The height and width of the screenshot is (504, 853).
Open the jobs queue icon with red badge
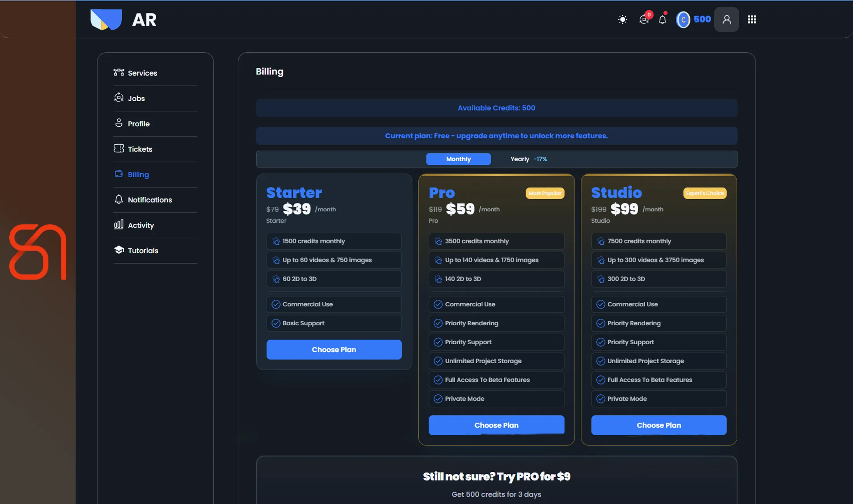tap(644, 19)
